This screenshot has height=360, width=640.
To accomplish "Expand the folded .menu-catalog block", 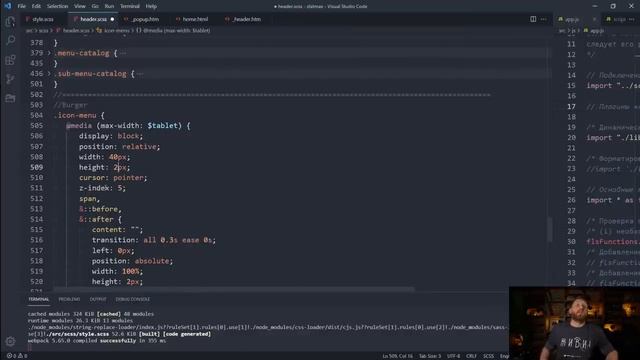I will tap(49, 53).
